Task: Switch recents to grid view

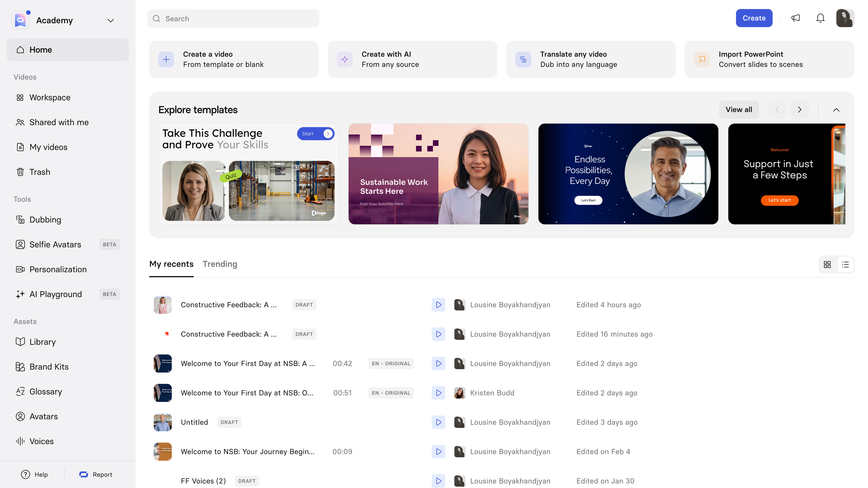Action: pos(827,265)
